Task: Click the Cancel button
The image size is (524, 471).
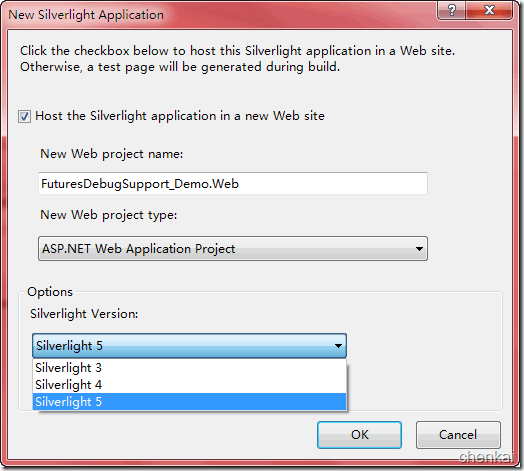Action: 458,435
